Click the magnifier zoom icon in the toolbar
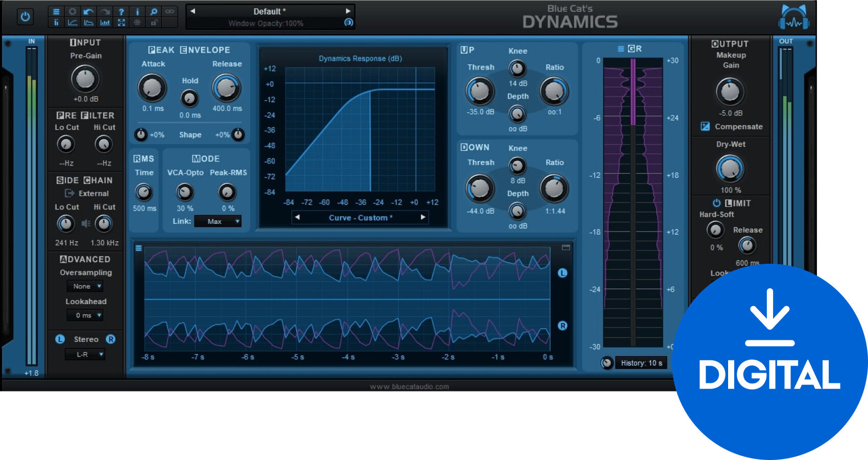Screen dimensions: 868x460 153,11
